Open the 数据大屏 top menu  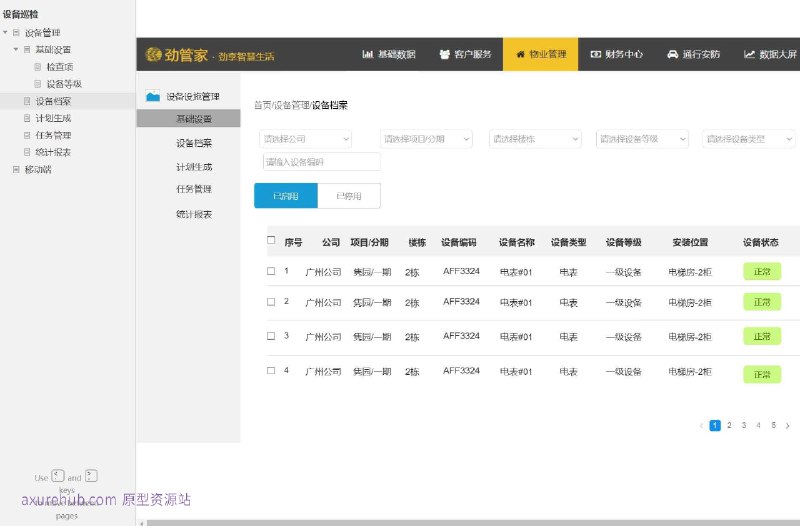point(770,54)
